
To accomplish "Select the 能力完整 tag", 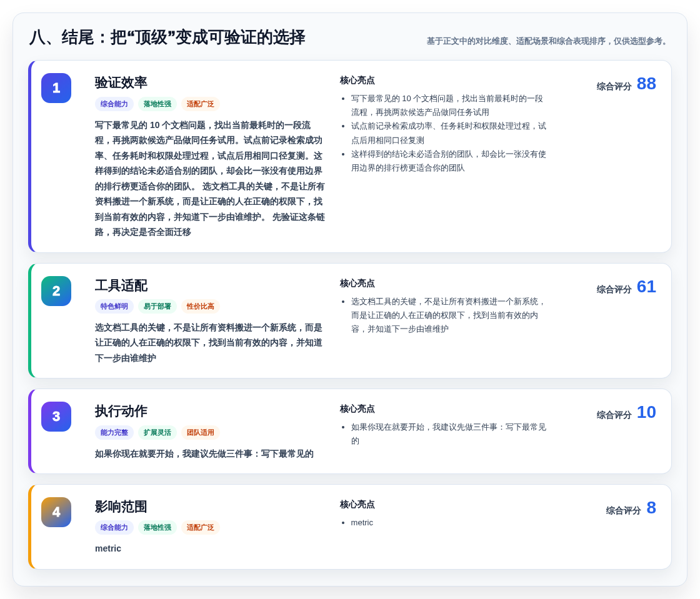I will (114, 433).
